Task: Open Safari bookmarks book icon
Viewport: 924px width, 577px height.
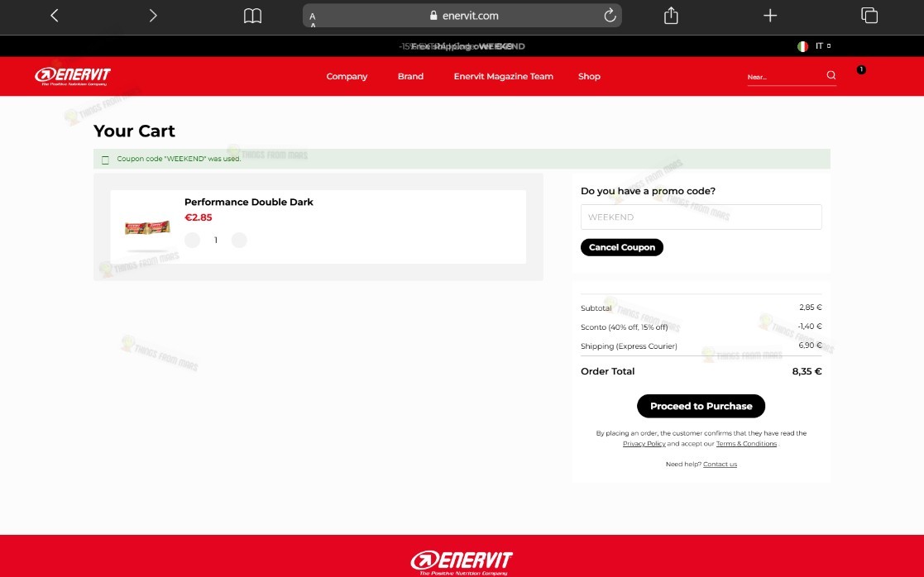Action: (x=252, y=16)
